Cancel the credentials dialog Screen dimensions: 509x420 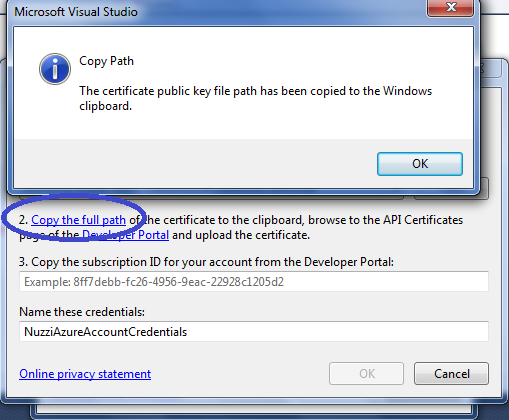(451, 374)
